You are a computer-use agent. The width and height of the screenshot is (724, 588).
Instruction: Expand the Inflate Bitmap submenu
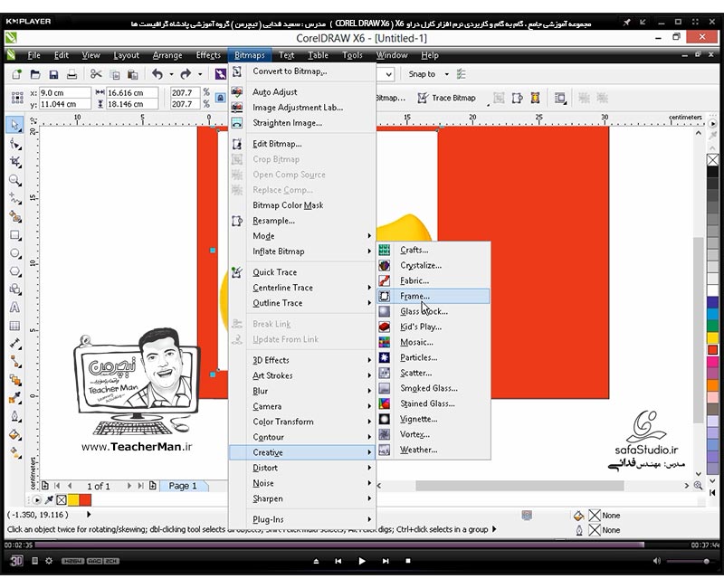click(x=311, y=251)
